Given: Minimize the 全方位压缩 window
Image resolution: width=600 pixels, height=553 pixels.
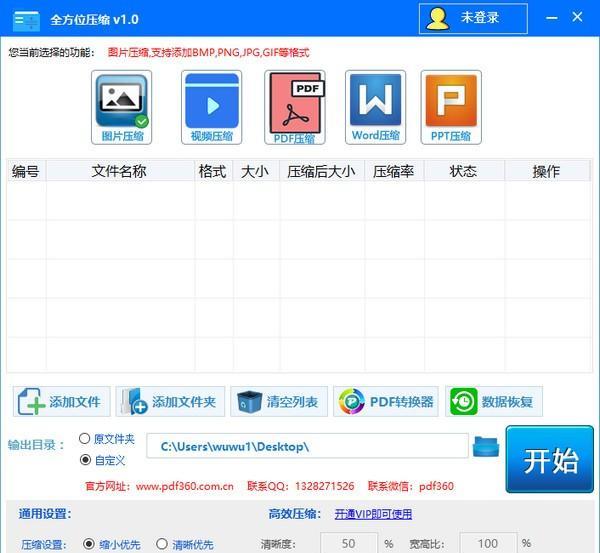Looking at the screenshot, I should (x=551, y=18).
